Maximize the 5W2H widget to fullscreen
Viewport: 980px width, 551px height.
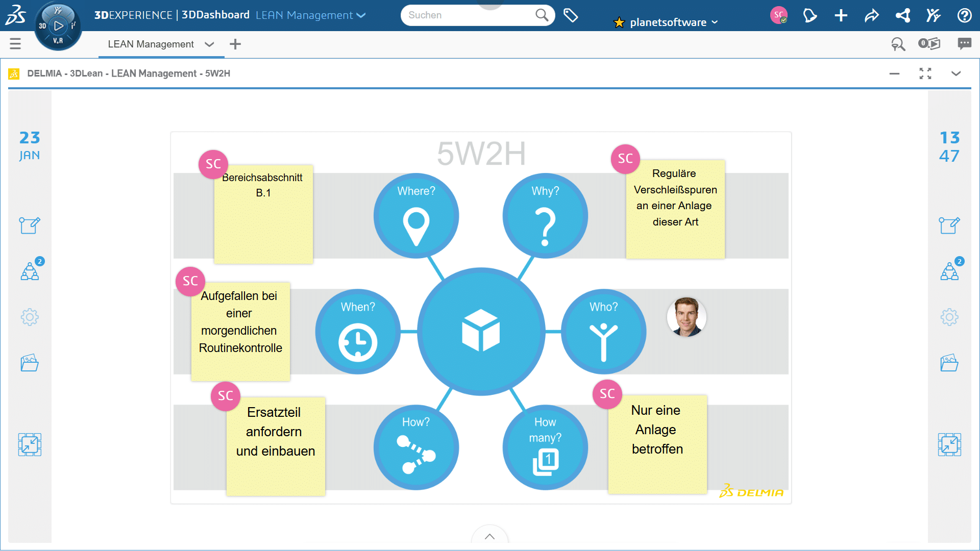[x=925, y=73]
